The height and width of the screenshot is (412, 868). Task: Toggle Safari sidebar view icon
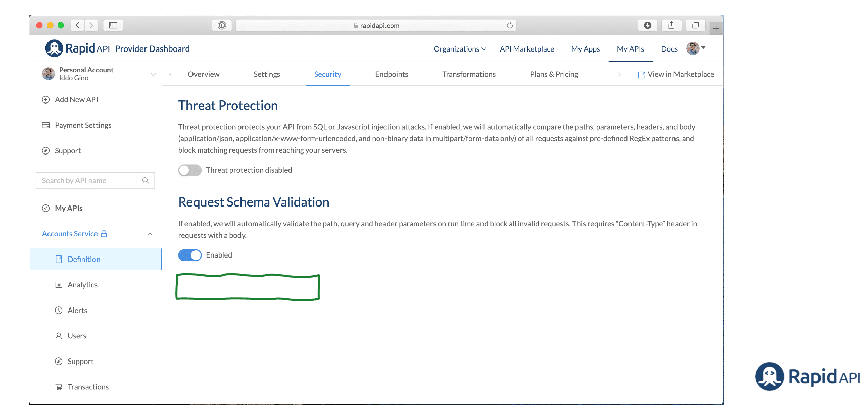pos(113,25)
